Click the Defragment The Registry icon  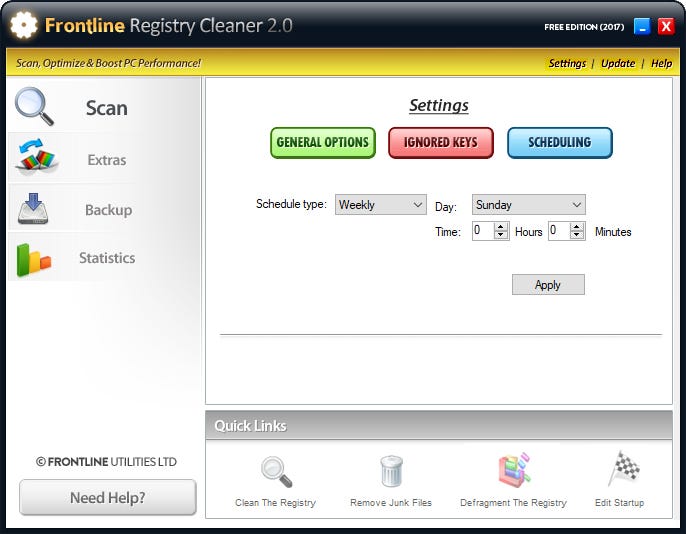(x=514, y=470)
